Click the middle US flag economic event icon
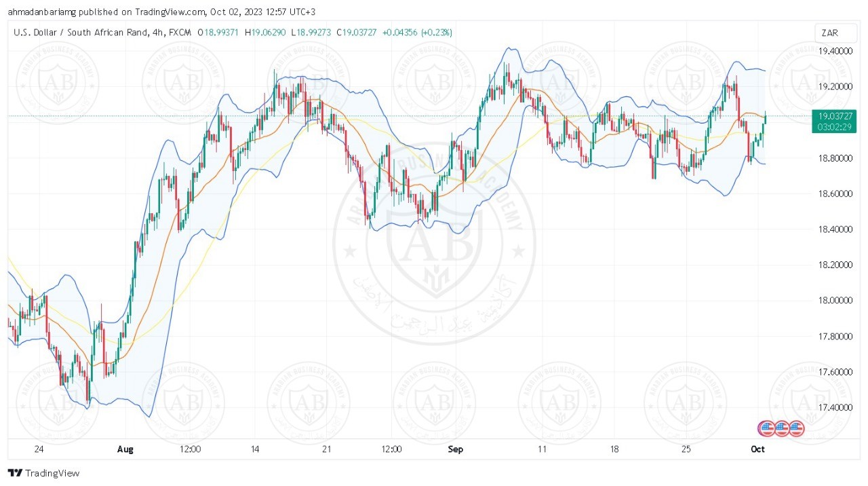 [x=781, y=428]
